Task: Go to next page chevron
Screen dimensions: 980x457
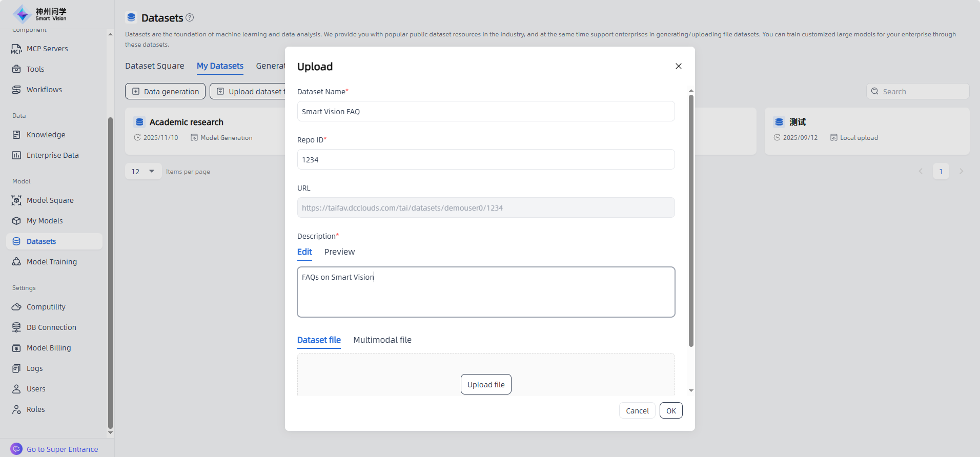Action: (961, 172)
